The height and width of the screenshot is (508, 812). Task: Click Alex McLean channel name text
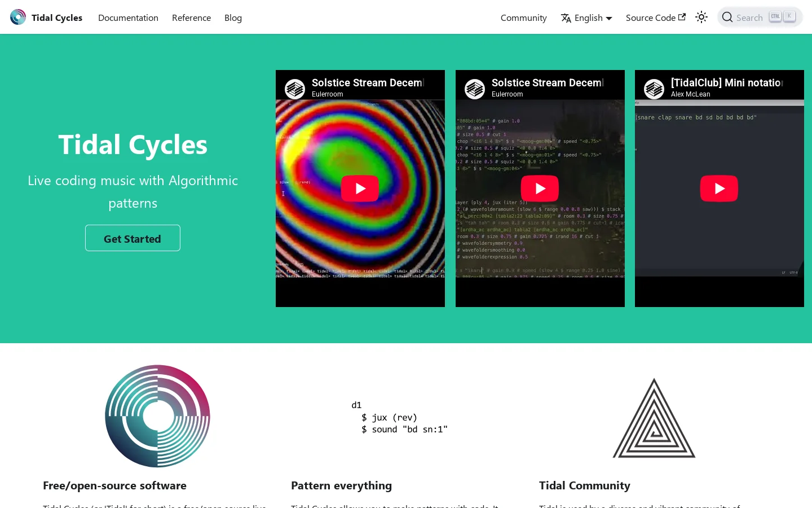[691, 94]
